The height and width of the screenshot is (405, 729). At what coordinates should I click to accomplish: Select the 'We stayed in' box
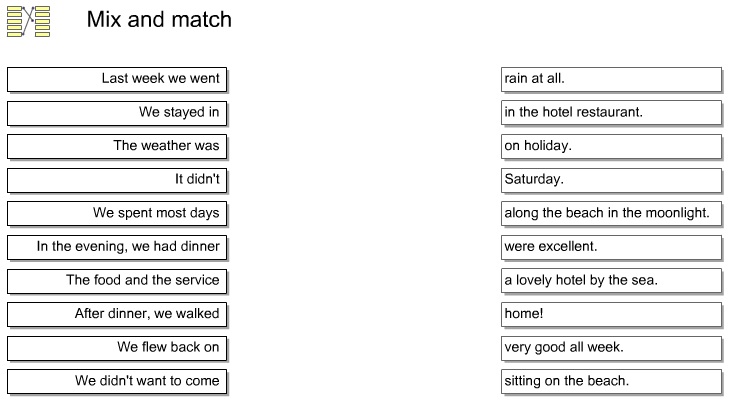(116, 112)
